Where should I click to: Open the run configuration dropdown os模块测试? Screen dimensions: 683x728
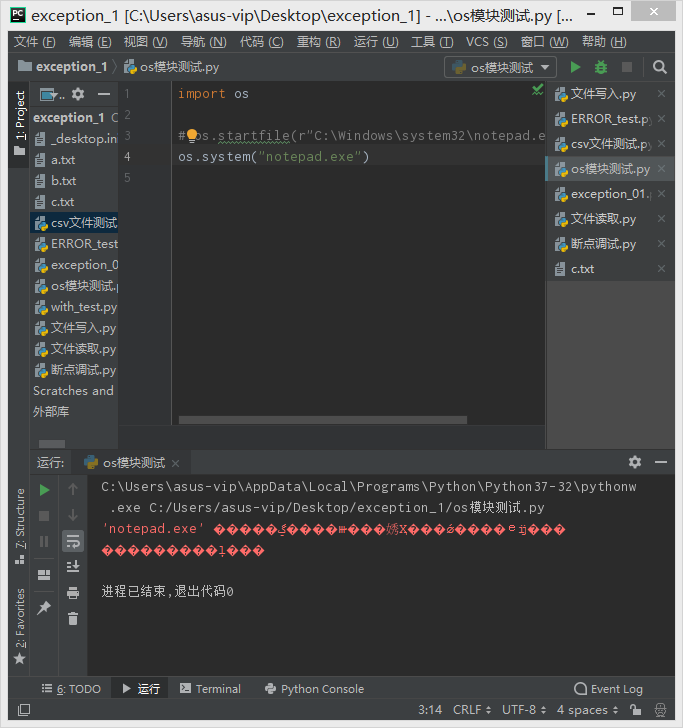coord(500,68)
